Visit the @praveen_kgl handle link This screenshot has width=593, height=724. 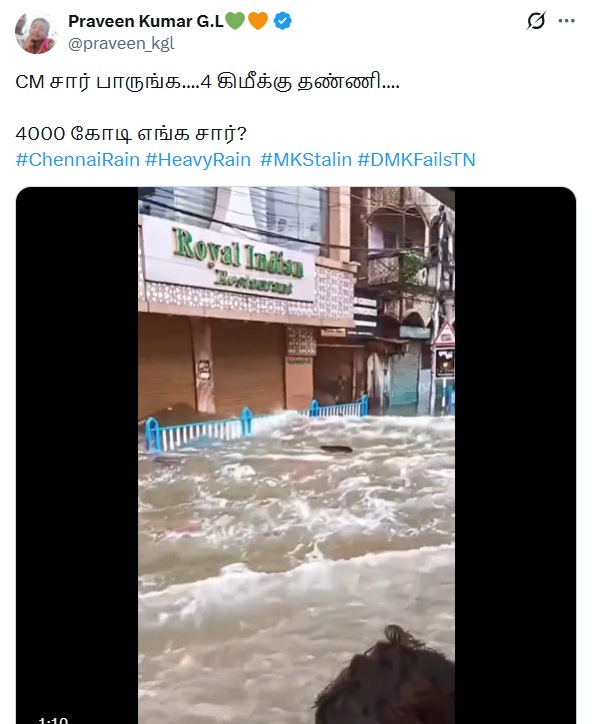click(x=121, y=43)
